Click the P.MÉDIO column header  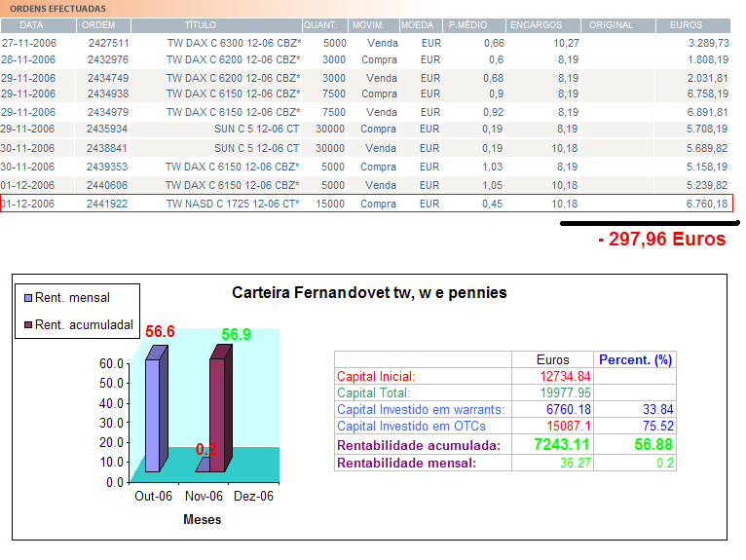click(474, 25)
